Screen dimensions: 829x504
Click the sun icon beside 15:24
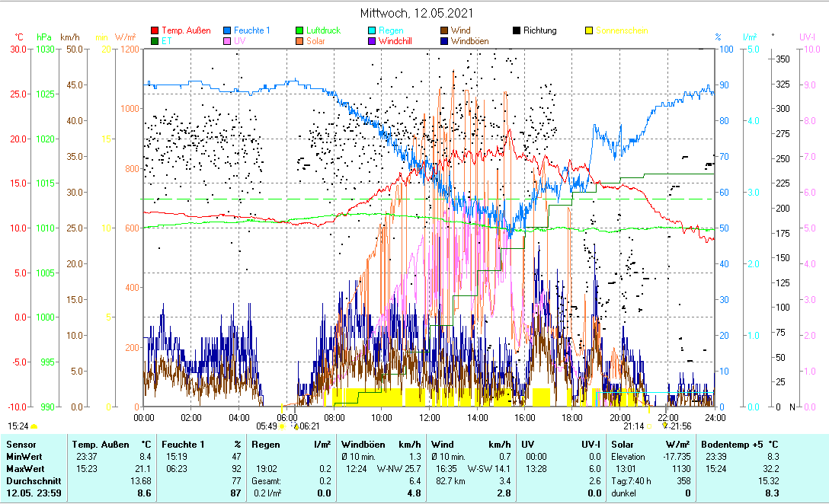tap(34, 426)
